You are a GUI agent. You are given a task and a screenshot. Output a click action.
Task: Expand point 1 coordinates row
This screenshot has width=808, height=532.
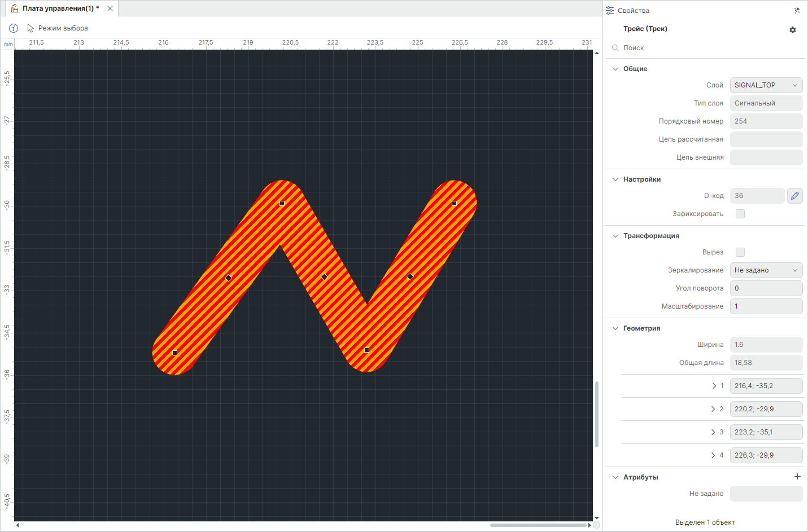coord(714,386)
